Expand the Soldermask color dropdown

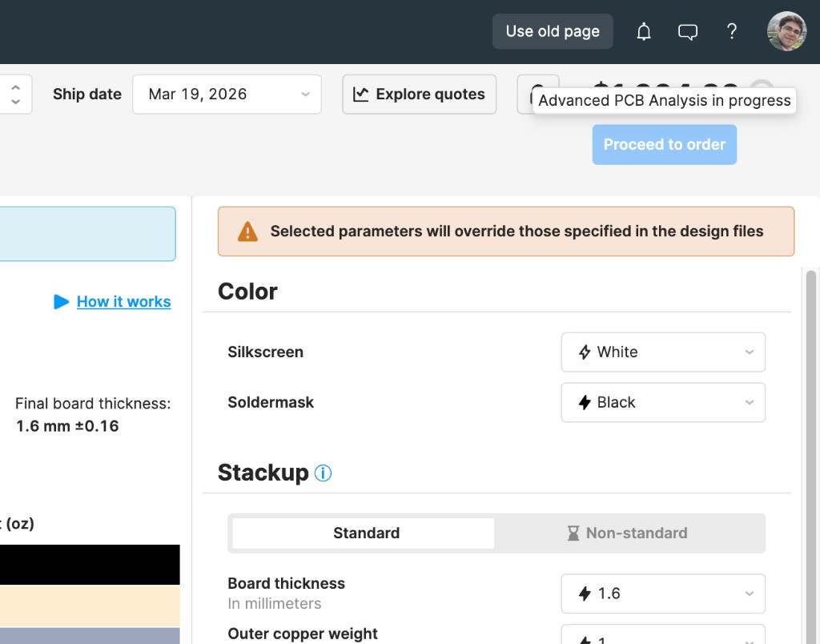[662, 402]
